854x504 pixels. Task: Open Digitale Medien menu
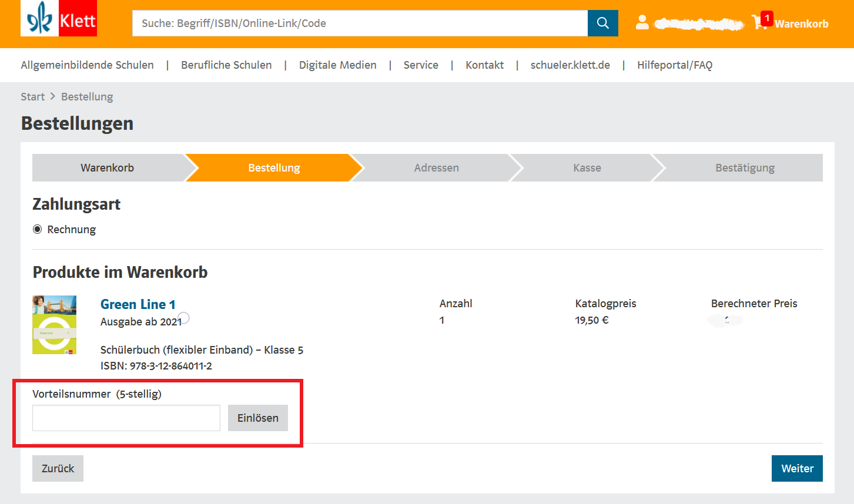tap(337, 65)
